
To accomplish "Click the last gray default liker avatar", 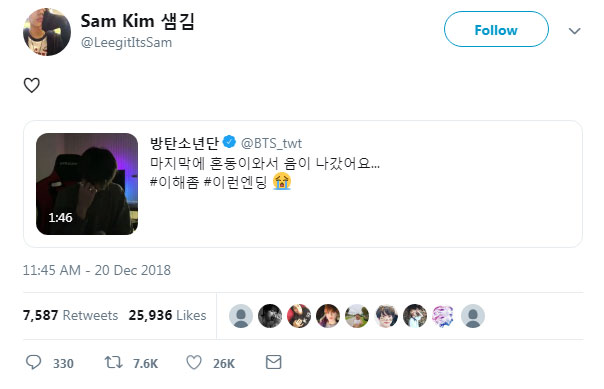I will tap(473, 316).
